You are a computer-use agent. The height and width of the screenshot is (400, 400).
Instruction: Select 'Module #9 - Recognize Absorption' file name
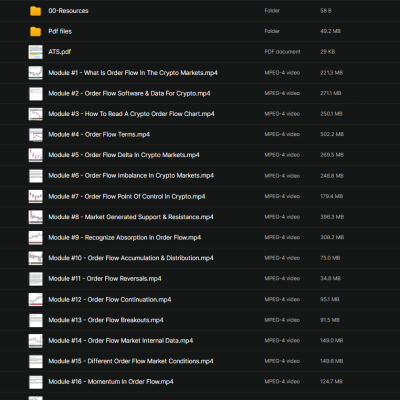(125, 237)
